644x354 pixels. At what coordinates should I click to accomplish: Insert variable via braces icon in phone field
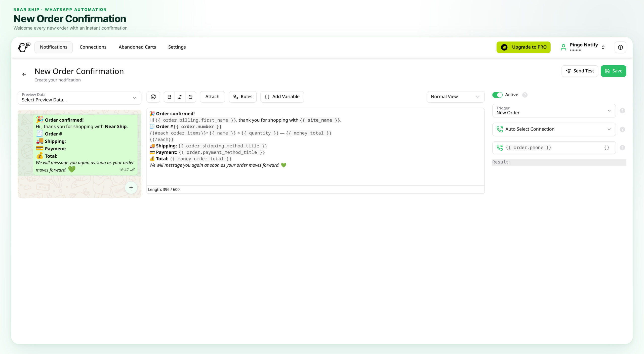607,148
